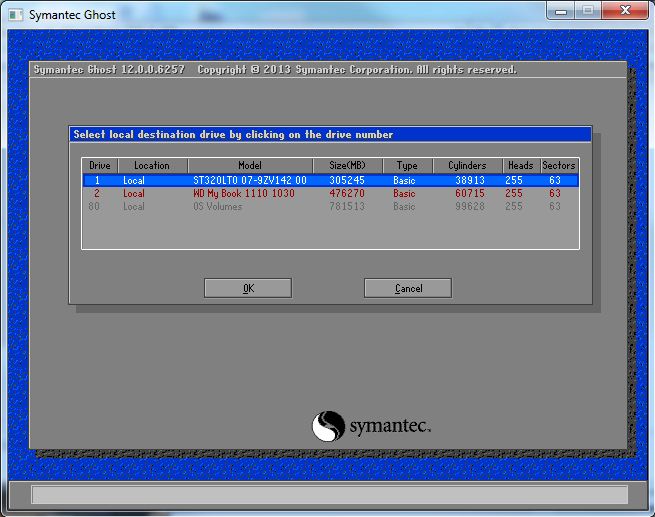Click the ST320LT0 model name entry

click(x=250, y=180)
